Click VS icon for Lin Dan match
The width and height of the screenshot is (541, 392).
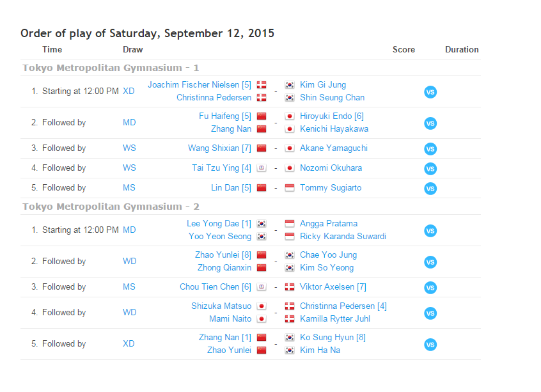pyautogui.click(x=430, y=189)
